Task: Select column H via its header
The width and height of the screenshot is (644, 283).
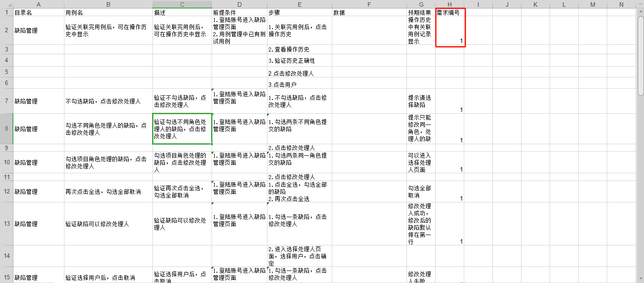Action: tap(449, 4)
